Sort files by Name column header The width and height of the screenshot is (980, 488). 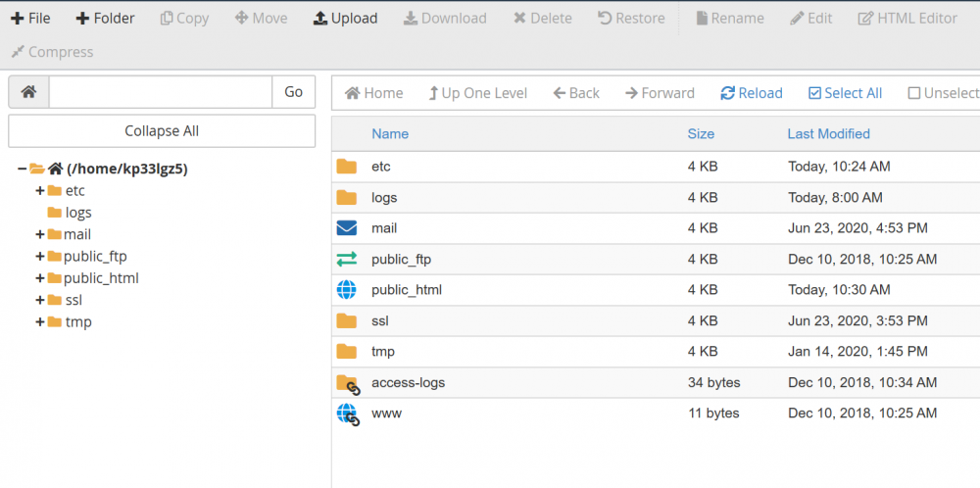click(x=390, y=134)
